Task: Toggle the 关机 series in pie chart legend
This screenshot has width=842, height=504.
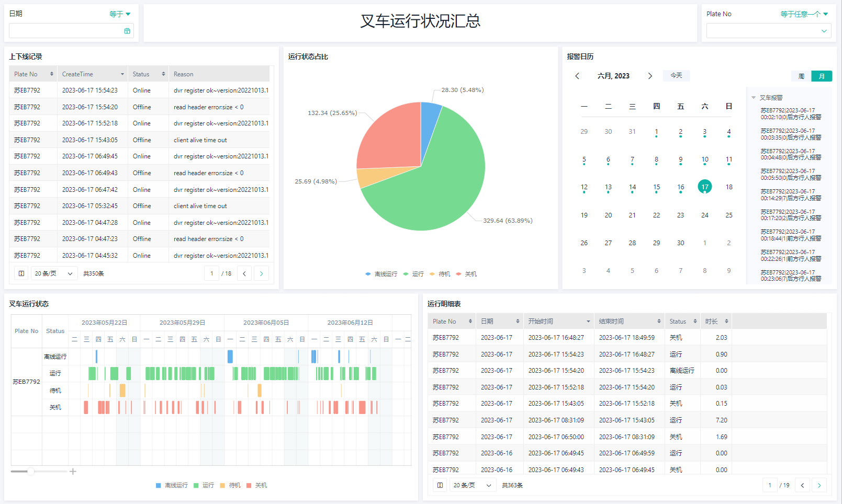Action: pos(466,274)
